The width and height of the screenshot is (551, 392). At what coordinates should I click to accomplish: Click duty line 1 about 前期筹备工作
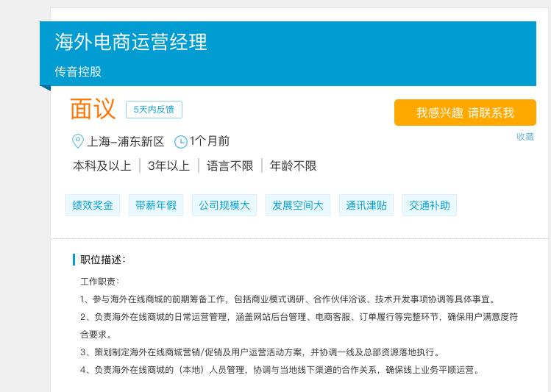click(288, 299)
